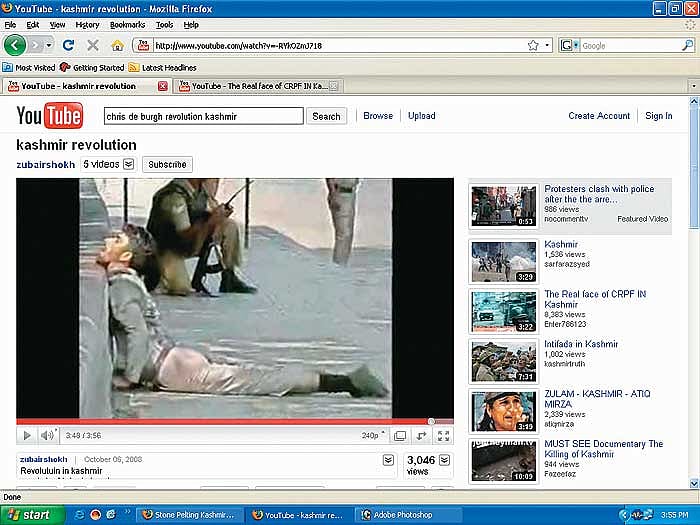Bookmark this page with the star icon
Image resolution: width=700 pixels, height=525 pixels.
click(533, 45)
